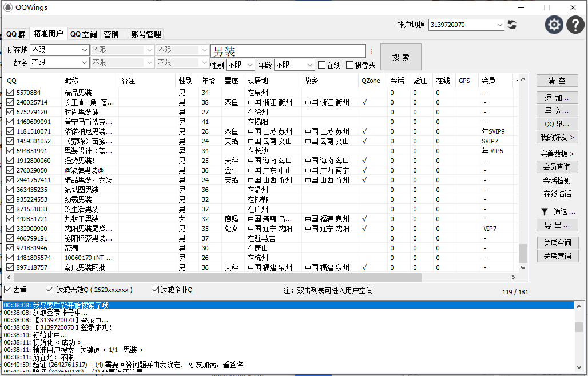Sort by the QZone column header
588x376 pixels.
coord(372,81)
